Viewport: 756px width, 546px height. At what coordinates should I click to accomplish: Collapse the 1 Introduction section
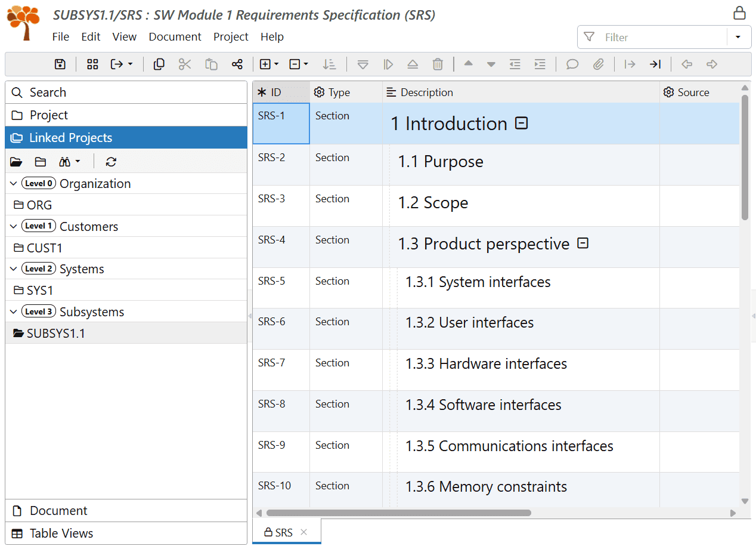tap(522, 123)
